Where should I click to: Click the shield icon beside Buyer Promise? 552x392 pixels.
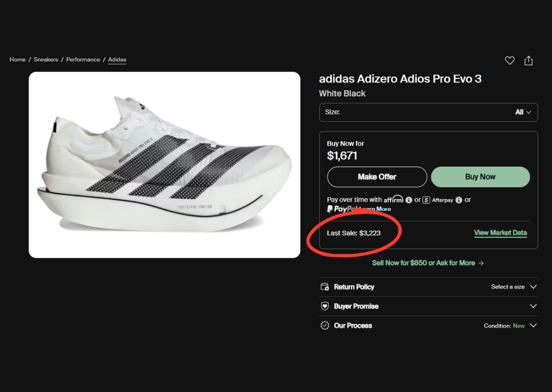tap(325, 306)
